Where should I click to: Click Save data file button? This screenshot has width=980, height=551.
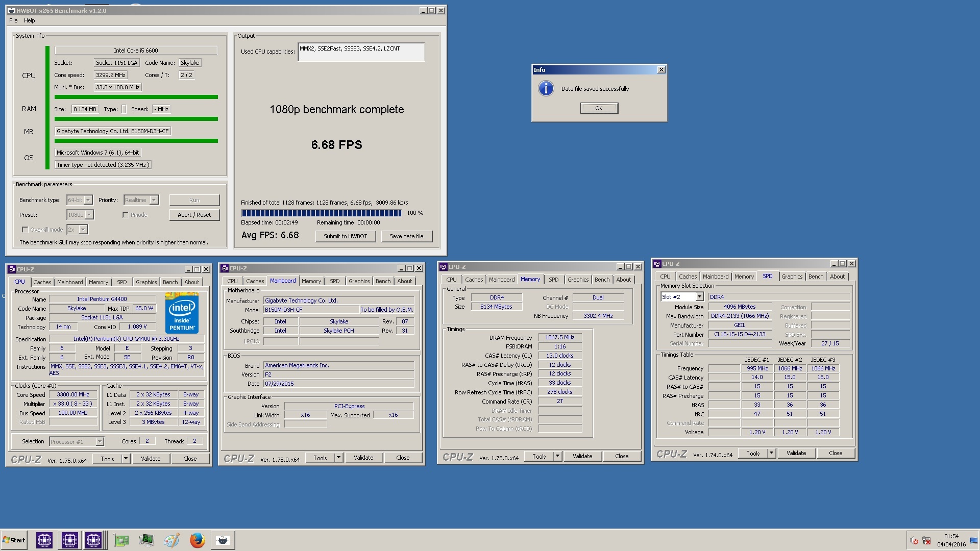(406, 236)
